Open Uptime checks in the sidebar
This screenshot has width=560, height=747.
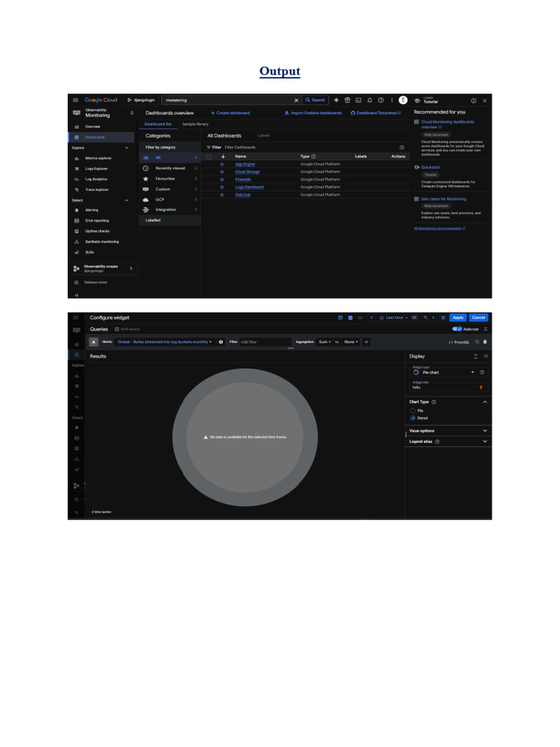pyautogui.click(x=97, y=231)
